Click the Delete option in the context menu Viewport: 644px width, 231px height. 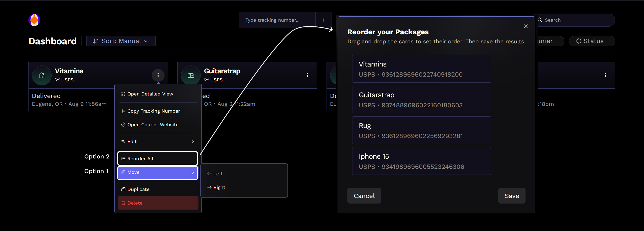tap(158, 203)
